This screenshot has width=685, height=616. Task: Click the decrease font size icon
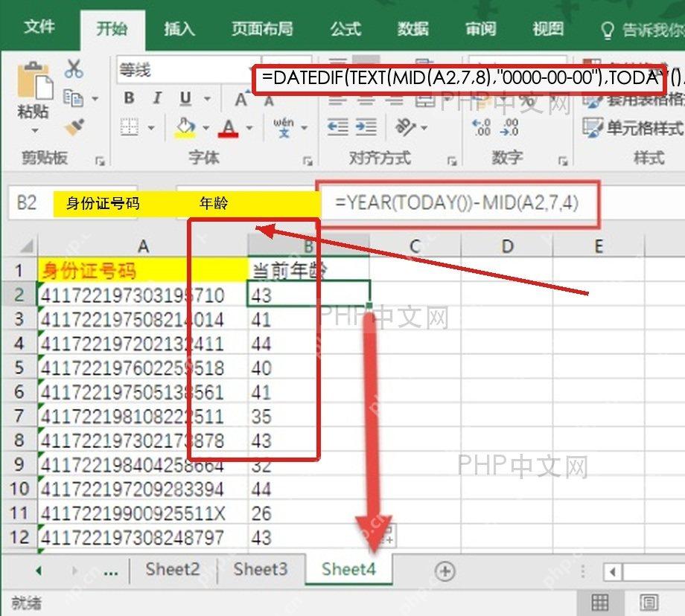[x=269, y=100]
